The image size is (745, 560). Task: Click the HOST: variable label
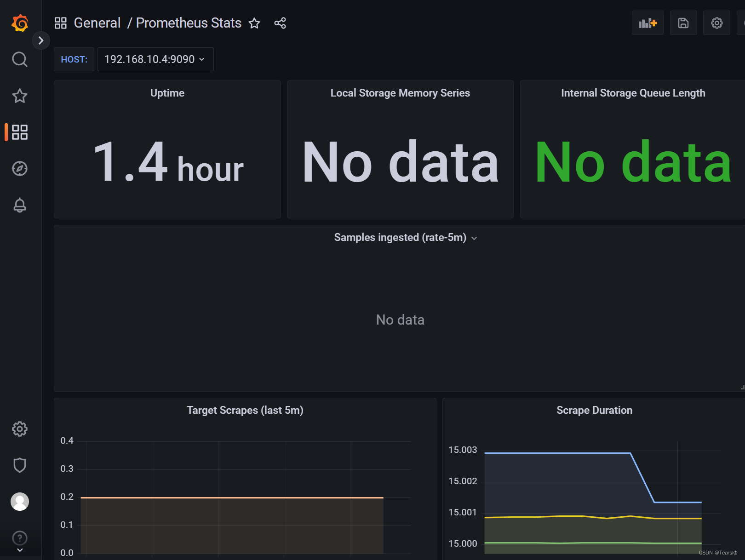tap(74, 59)
